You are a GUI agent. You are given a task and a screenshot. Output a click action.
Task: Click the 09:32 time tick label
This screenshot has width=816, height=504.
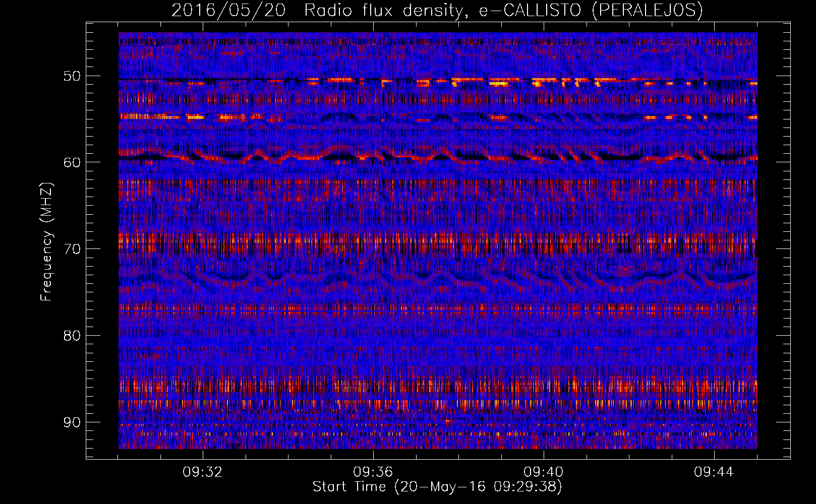coord(203,472)
